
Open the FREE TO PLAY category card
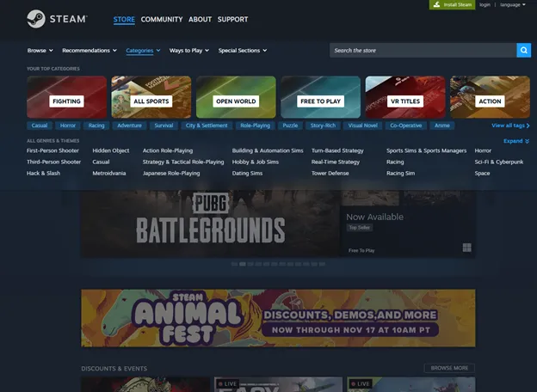pos(320,97)
